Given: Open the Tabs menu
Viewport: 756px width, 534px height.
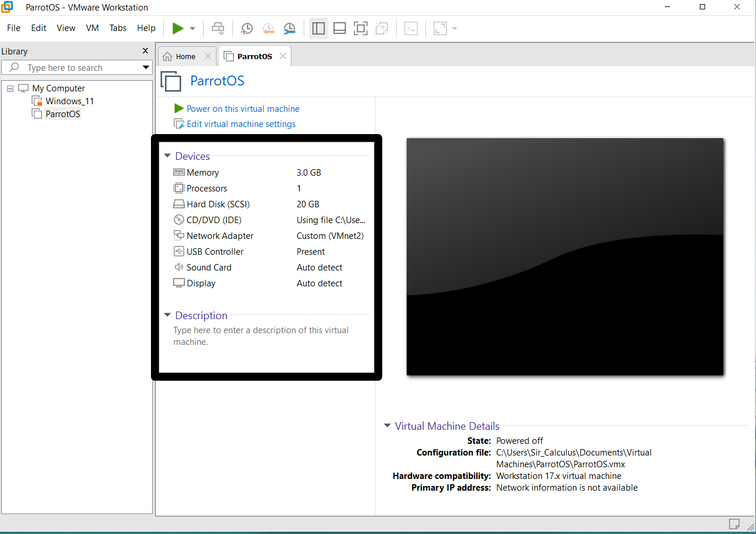Looking at the screenshot, I should pos(118,28).
